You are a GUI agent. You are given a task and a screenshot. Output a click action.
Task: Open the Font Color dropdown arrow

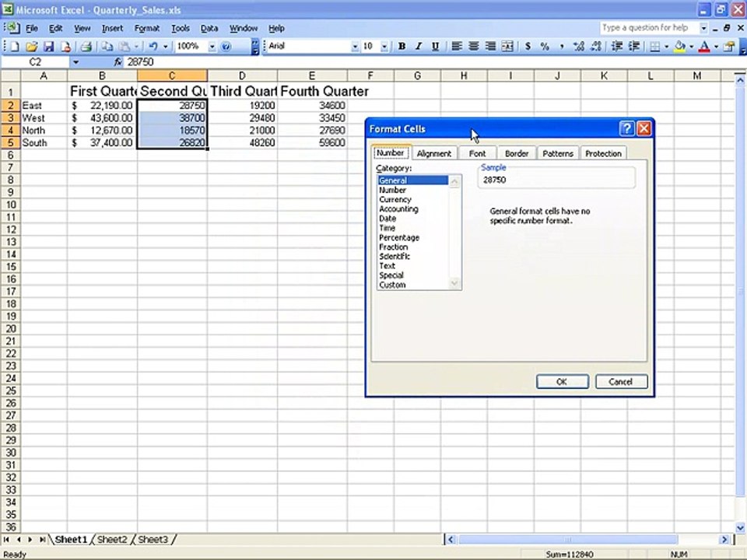point(716,46)
